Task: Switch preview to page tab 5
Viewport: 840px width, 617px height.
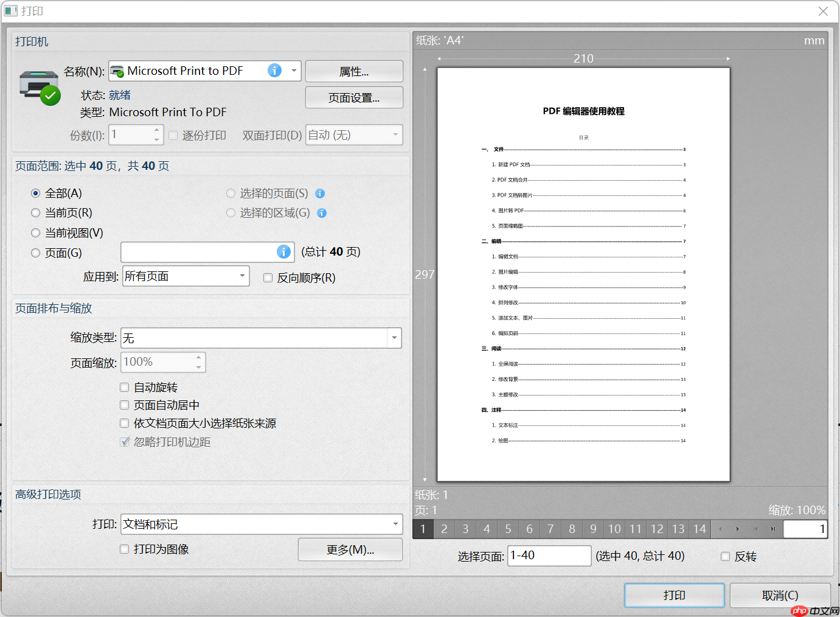Action: (508, 529)
